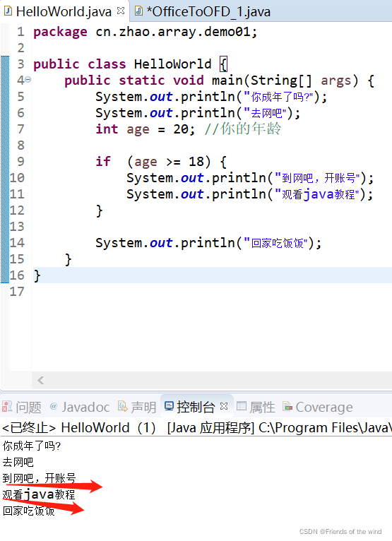392x541 pixels.
Task: Click console output line 你成年了吗?
Action: pos(32,446)
